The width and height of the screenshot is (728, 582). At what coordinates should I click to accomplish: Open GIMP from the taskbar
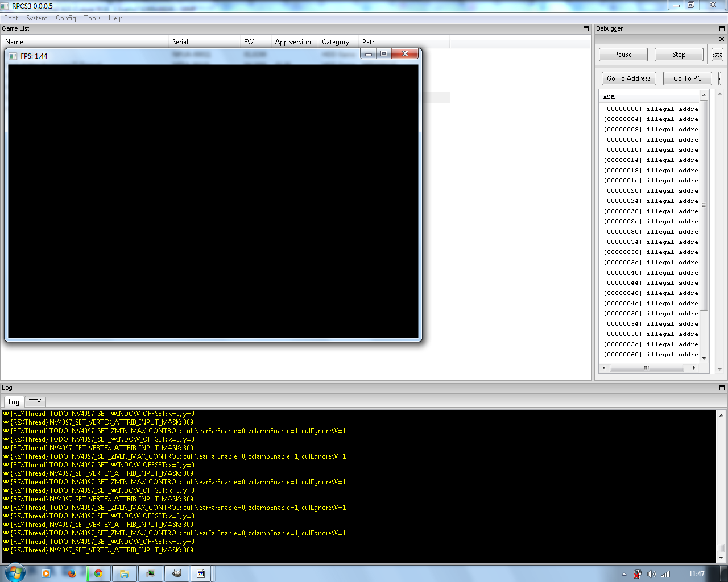(177, 573)
